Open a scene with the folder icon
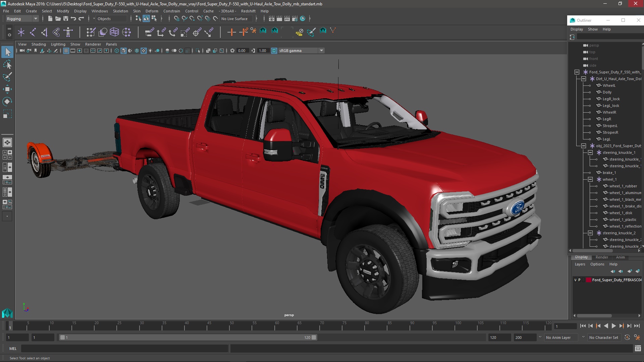Viewport: 644px width, 362px height. 58,19
